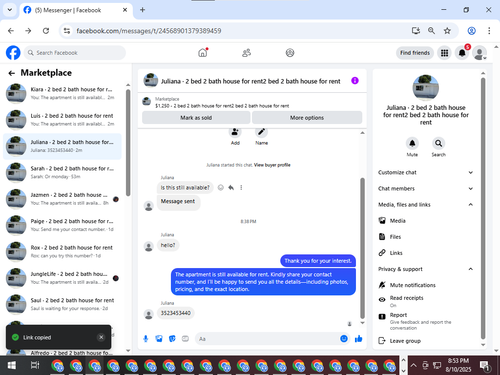The image size is (500, 375).
Task: Select Leave group
Action: [426, 341]
